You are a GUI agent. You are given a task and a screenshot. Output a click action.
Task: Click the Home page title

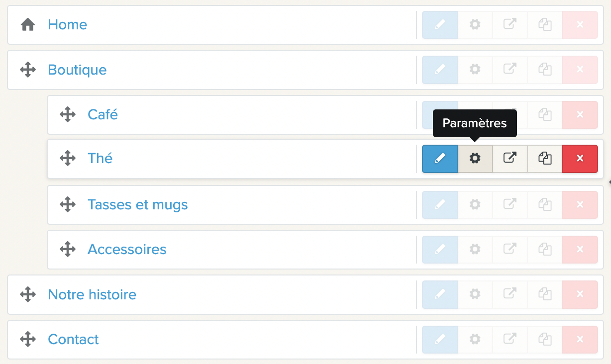pos(67,25)
